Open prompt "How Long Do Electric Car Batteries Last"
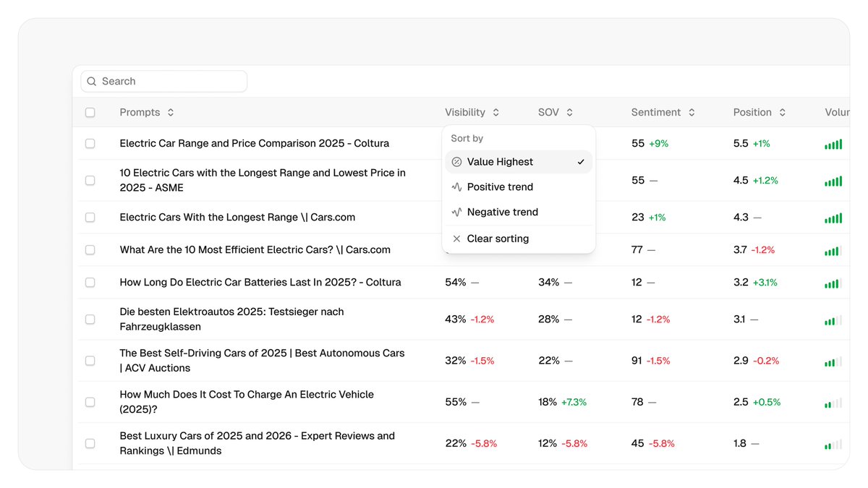Viewport: 868px width, 488px height. [x=260, y=282]
